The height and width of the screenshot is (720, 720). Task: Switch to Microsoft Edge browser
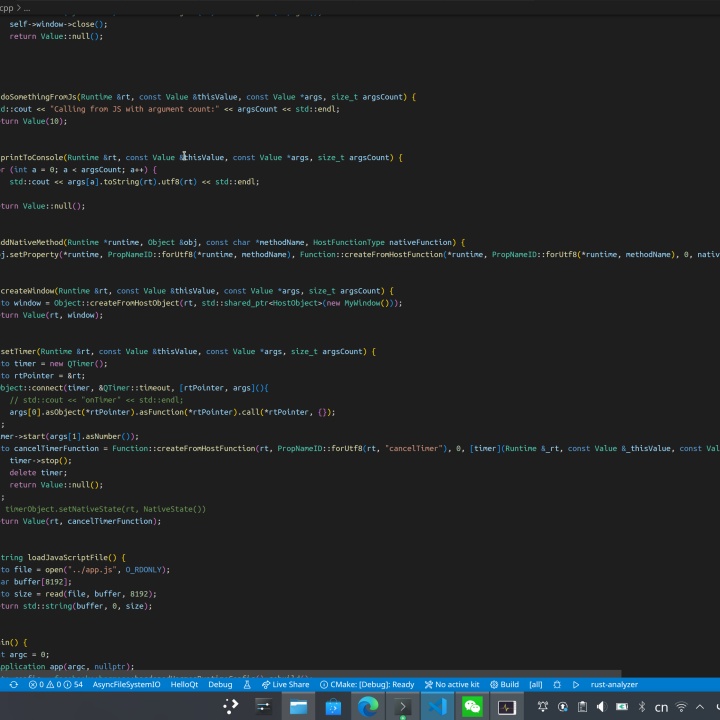click(x=368, y=706)
